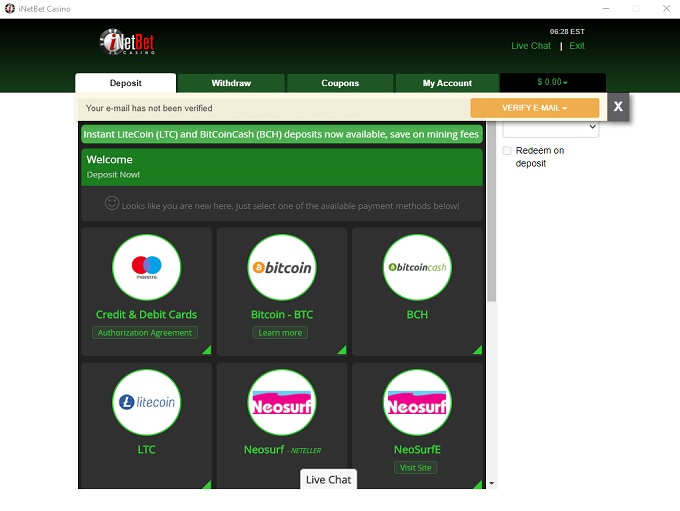Open the Verify E-mail dropdown button

pos(534,108)
